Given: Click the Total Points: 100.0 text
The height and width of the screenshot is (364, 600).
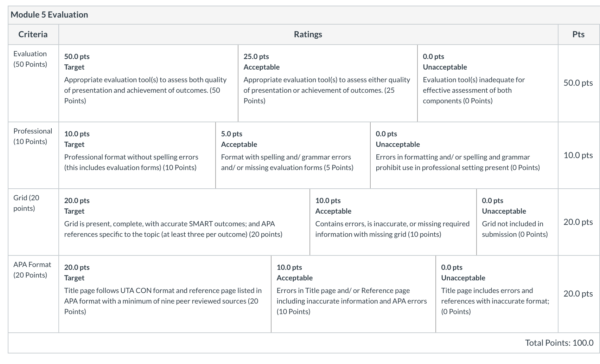Looking at the screenshot, I should pos(559,343).
